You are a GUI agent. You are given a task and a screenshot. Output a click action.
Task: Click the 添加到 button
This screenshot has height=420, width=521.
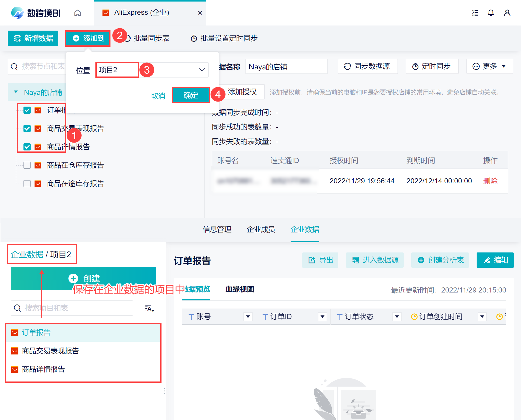[x=88, y=38]
